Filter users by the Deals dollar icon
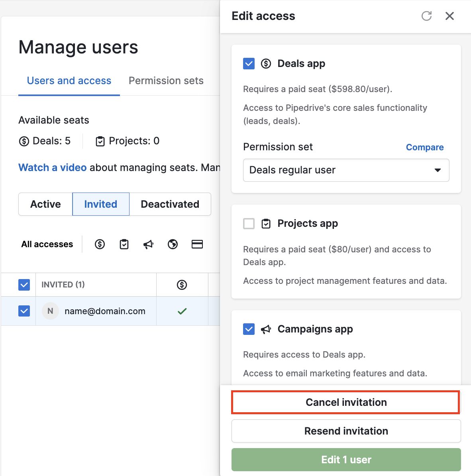 click(x=100, y=244)
